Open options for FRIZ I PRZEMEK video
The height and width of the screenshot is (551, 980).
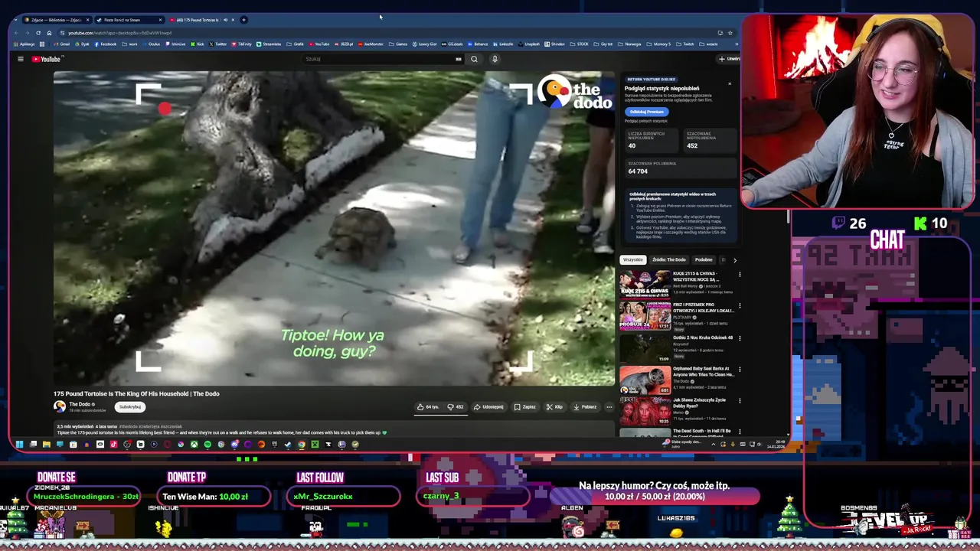(740, 306)
